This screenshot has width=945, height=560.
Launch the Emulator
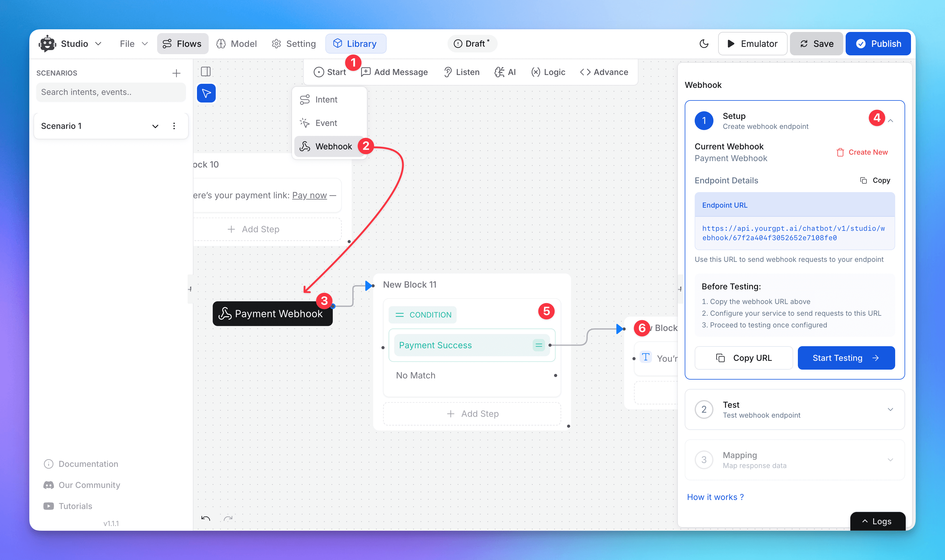pos(752,44)
